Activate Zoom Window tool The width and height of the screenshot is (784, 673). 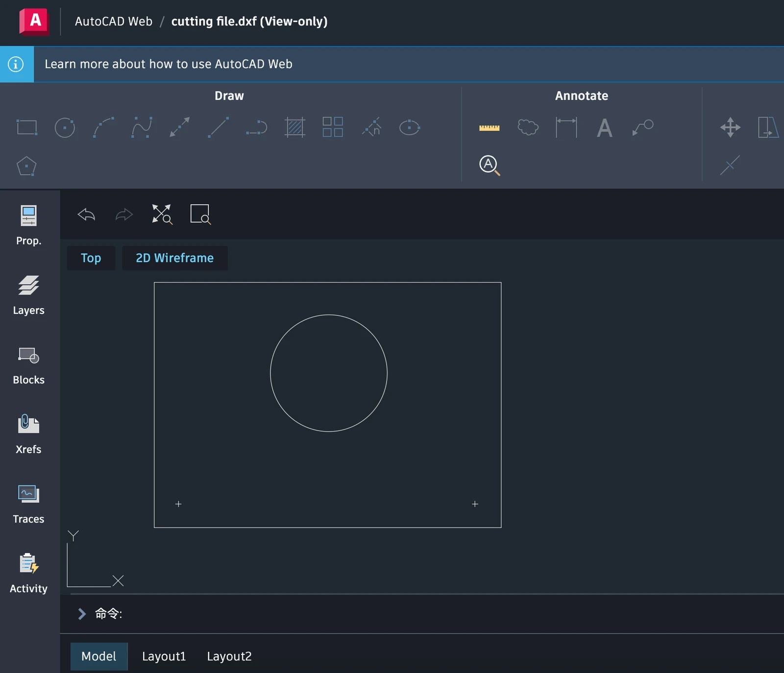coord(200,214)
